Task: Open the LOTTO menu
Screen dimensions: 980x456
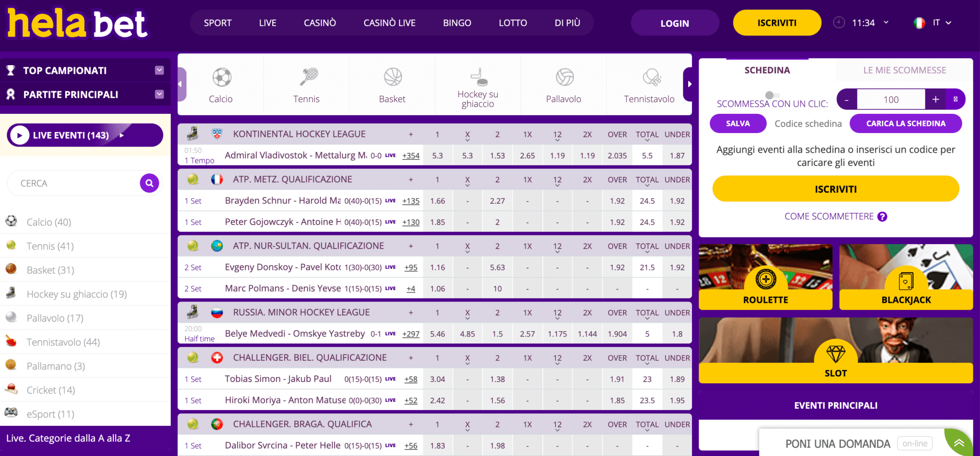Action: tap(513, 22)
